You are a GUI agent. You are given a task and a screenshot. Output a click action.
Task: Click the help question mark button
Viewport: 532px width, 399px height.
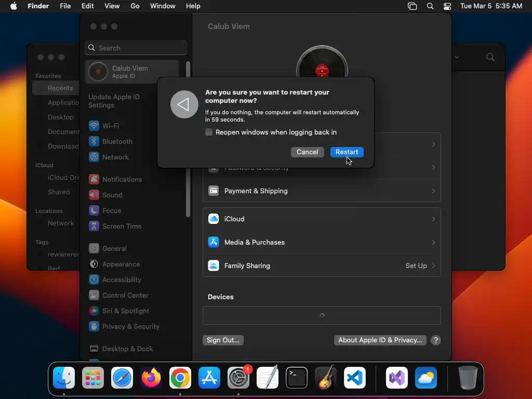click(x=436, y=340)
